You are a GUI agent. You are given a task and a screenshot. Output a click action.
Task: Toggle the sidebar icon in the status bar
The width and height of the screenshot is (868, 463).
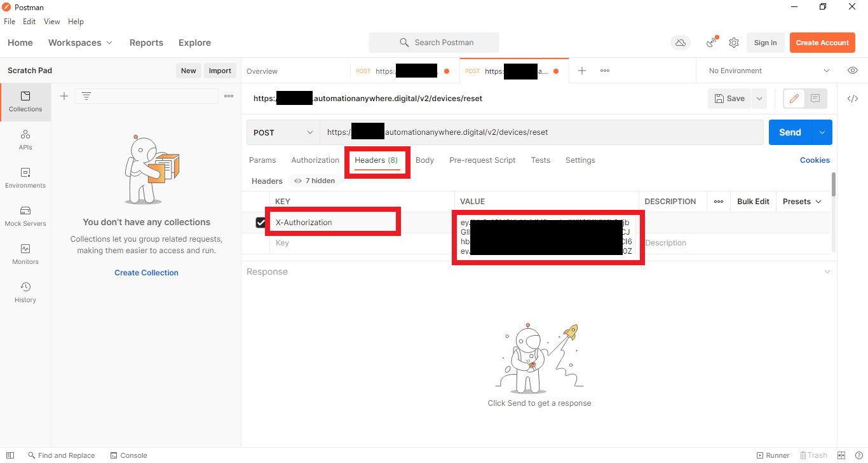tap(10, 455)
